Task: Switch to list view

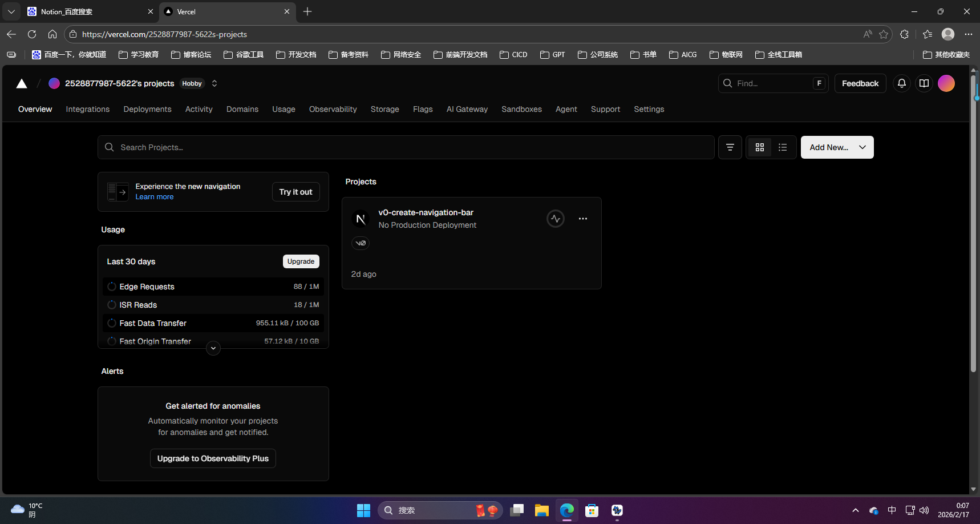Action: pos(783,147)
